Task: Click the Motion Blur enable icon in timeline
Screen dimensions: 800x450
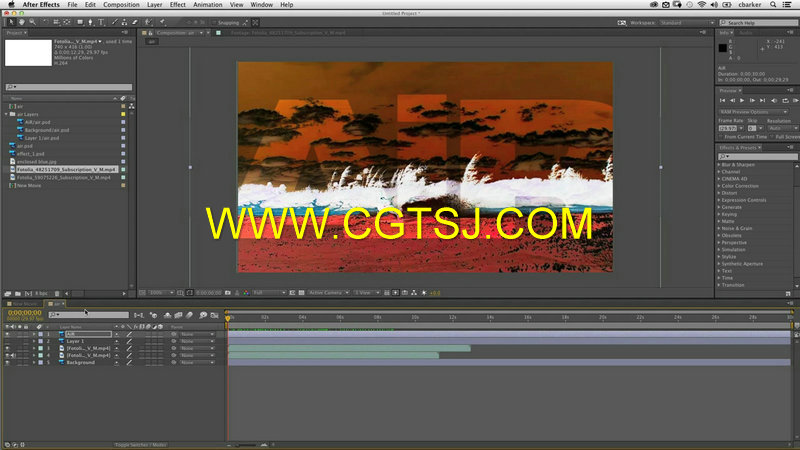Action: [x=189, y=315]
